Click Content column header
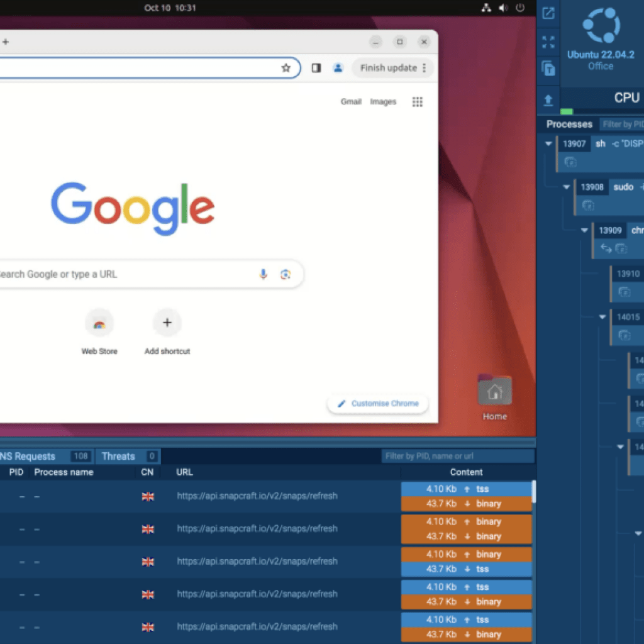 466,472
